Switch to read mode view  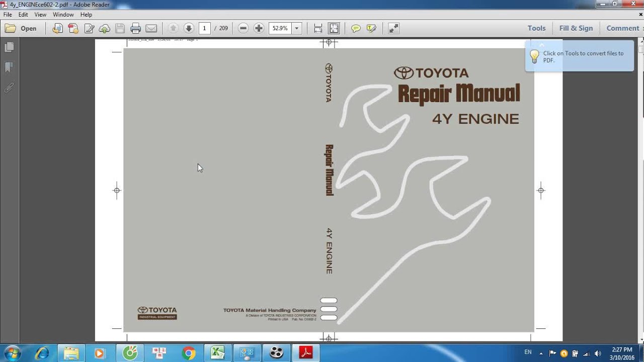[x=394, y=28]
